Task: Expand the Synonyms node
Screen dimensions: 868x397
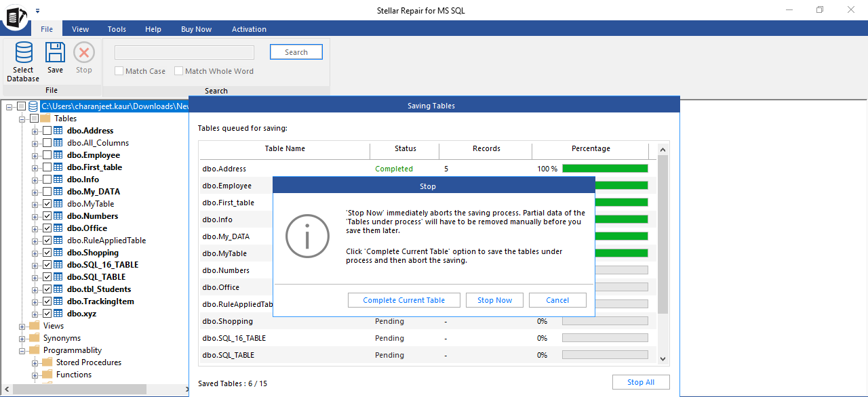Action: pyautogui.click(x=22, y=338)
